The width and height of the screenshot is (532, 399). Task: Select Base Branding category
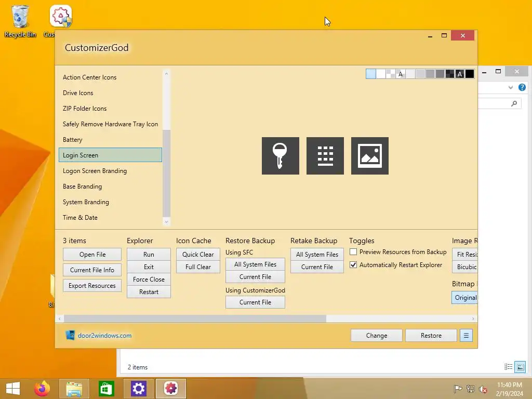(x=110, y=187)
